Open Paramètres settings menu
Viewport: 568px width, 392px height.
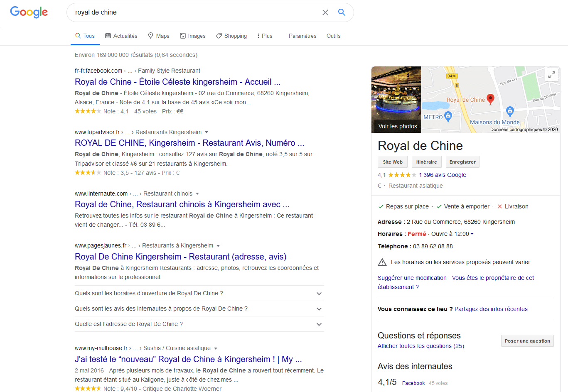pos(302,36)
